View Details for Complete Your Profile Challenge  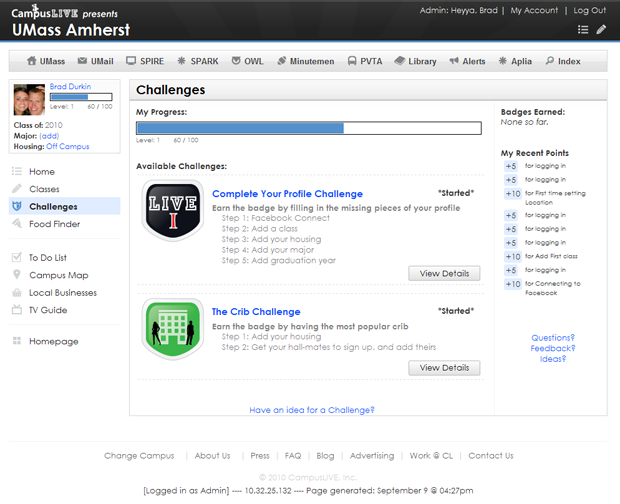coord(444,274)
